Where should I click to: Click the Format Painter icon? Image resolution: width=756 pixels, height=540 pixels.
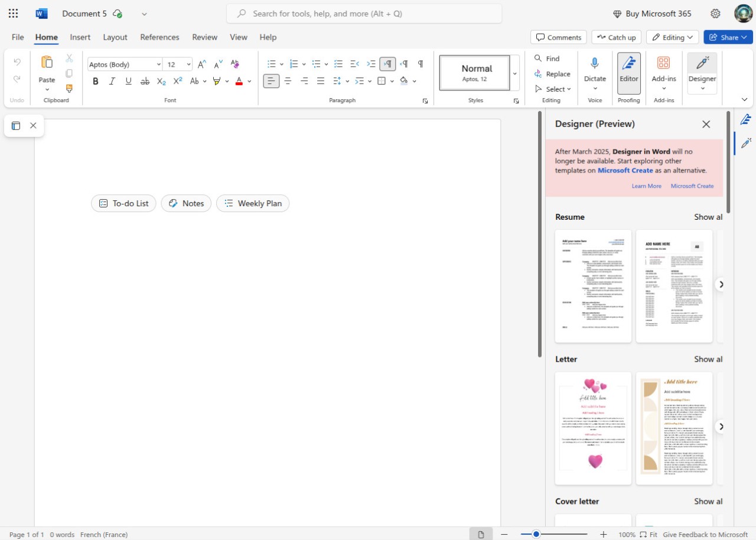[x=69, y=89]
